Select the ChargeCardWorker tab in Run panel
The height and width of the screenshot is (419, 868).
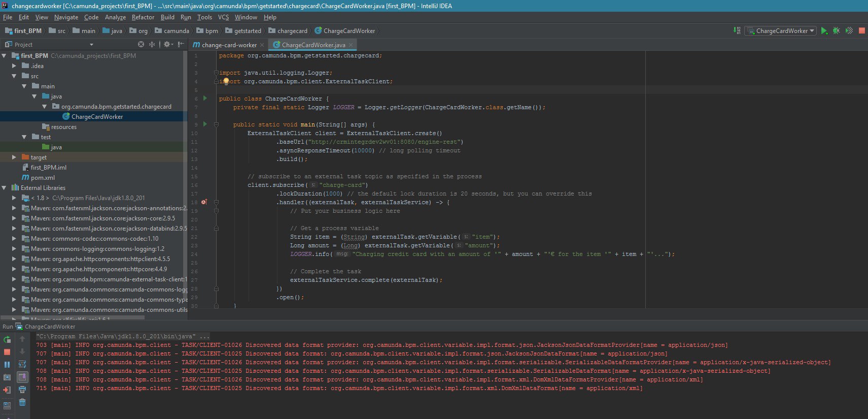click(46, 327)
